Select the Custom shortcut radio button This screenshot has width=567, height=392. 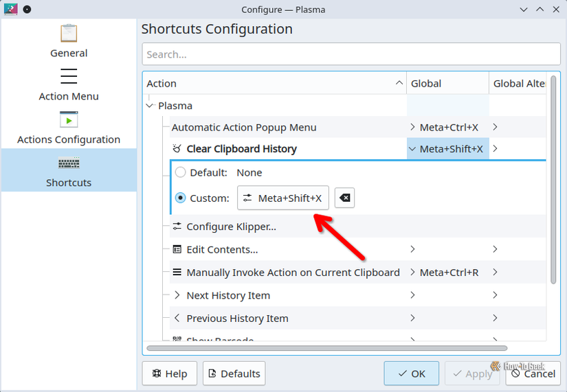pos(181,198)
